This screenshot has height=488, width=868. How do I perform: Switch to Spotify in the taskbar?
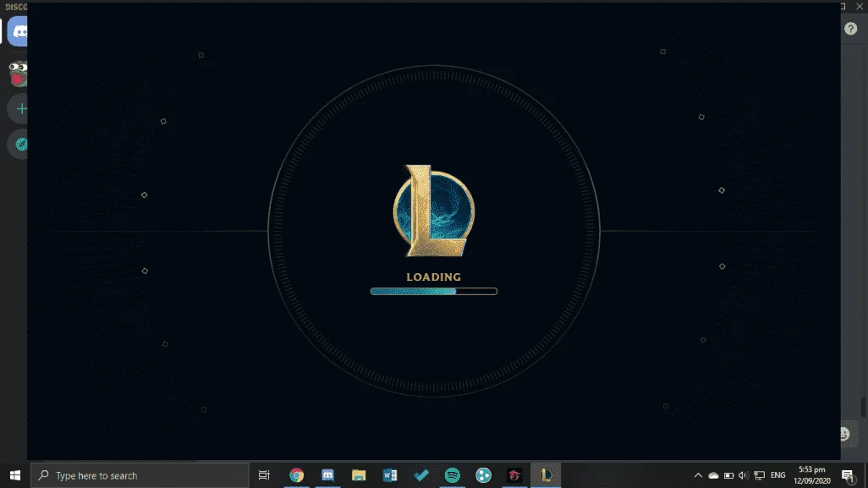click(x=453, y=475)
